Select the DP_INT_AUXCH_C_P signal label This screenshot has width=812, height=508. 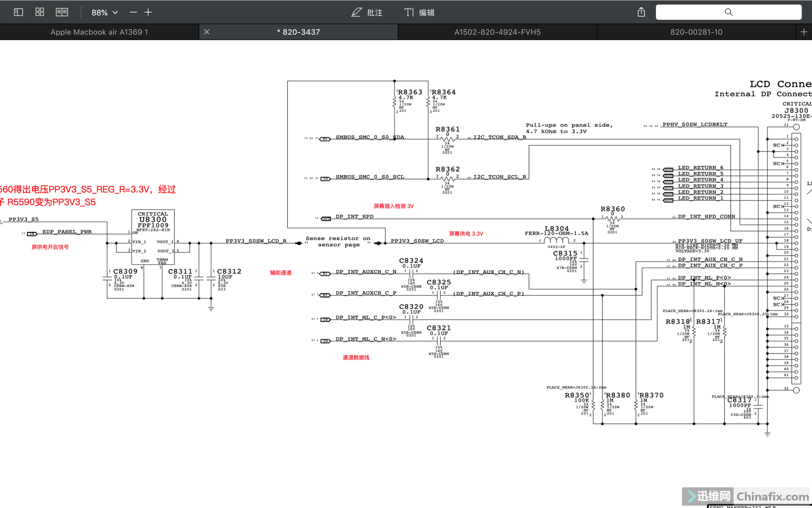pos(366,293)
